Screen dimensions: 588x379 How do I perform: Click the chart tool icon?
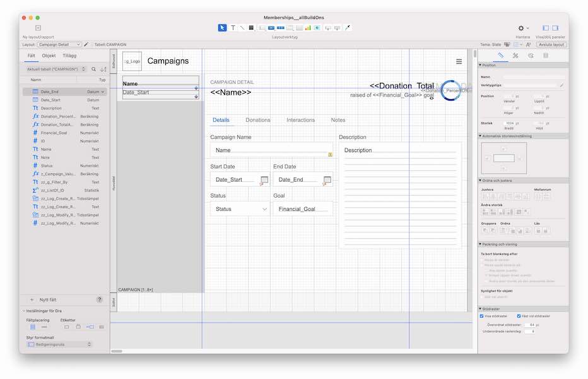pos(308,28)
